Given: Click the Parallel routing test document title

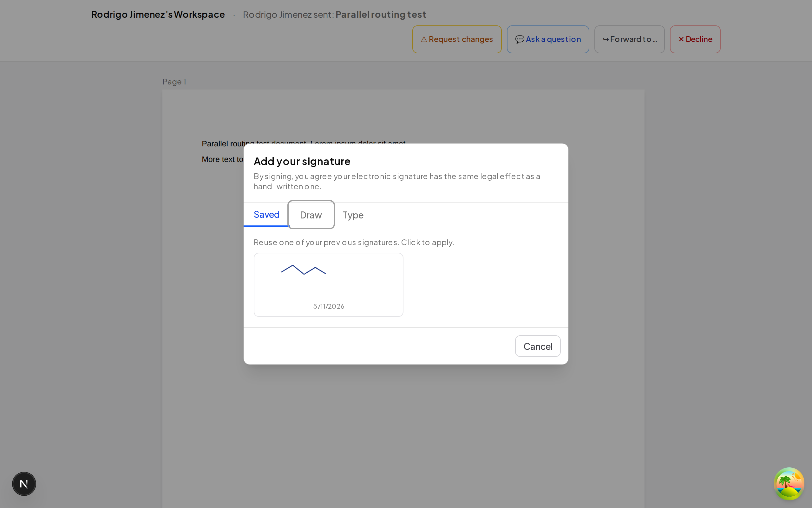Looking at the screenshot, I should (x=381, y=15).
